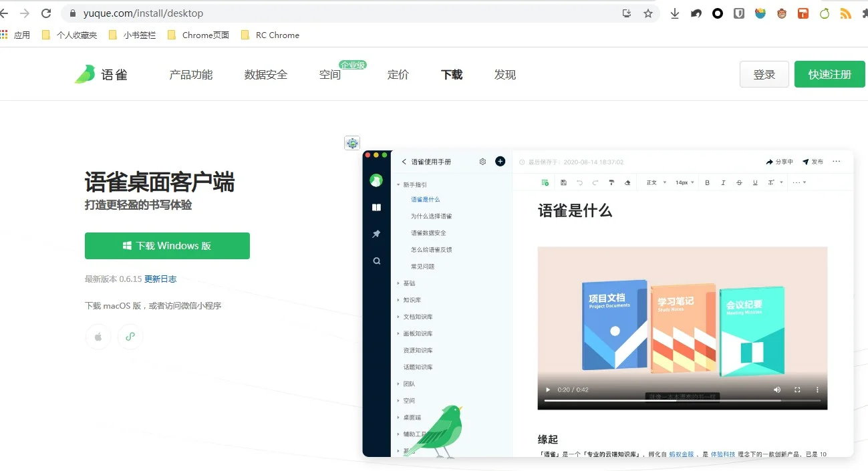The width and height of the screenshot is (868, 471).
Task: Click the save disk icon in editor toolbar
Action: 563,182
